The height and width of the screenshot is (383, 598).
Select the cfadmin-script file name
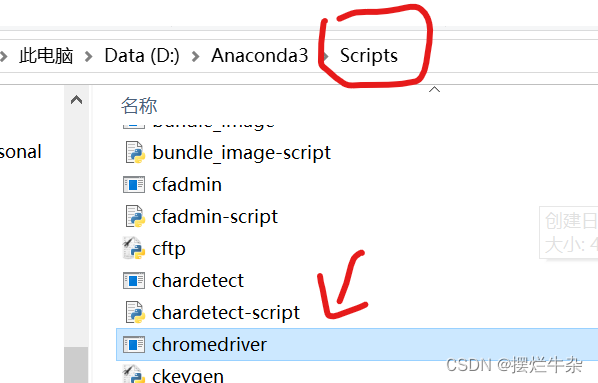click(x=215, y=217)
